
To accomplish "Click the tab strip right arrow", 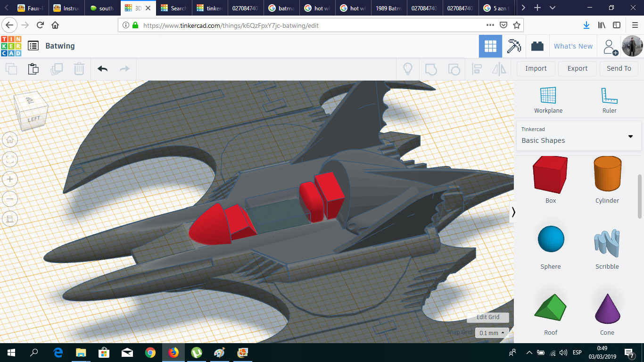I will click(523, 8).
